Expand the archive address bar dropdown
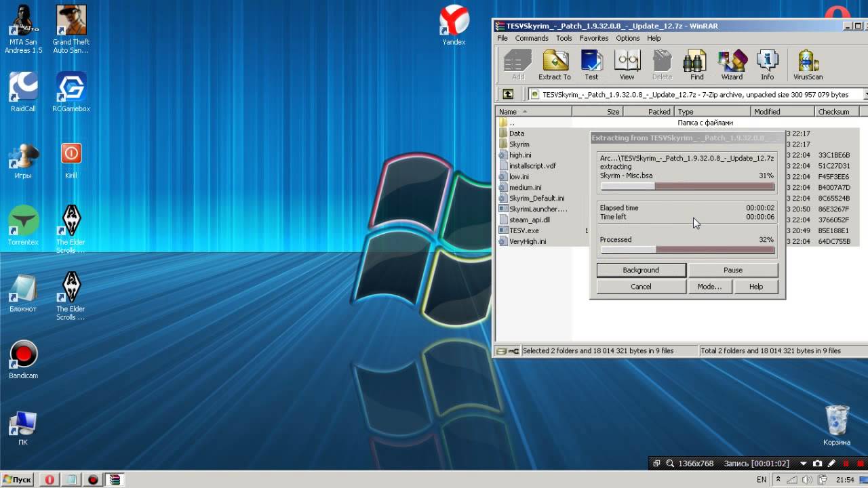868x488 pixels. (865, 94)
